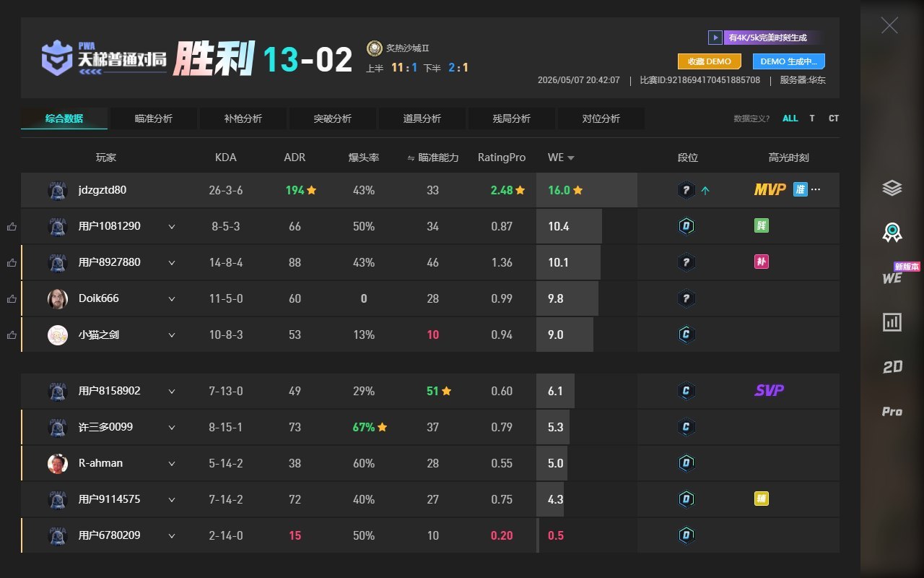Expand details for 用户8927880
The image size is (924, 578).
point(172,262)
